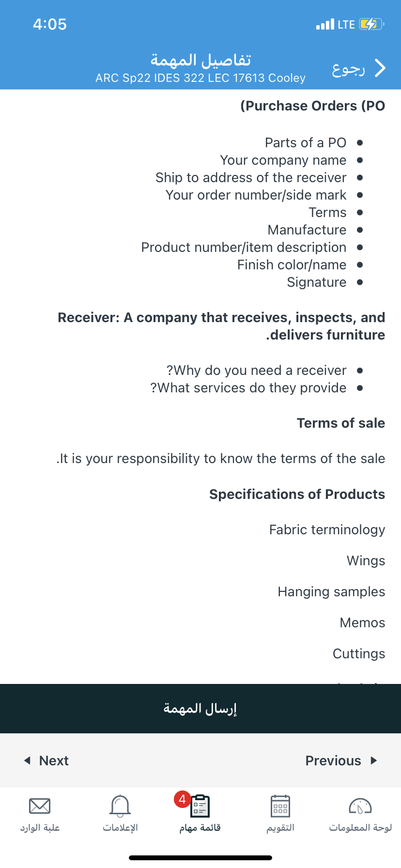Switch to علبة الوارد tab label
The image size is (401, 868).
pos(40,827)
